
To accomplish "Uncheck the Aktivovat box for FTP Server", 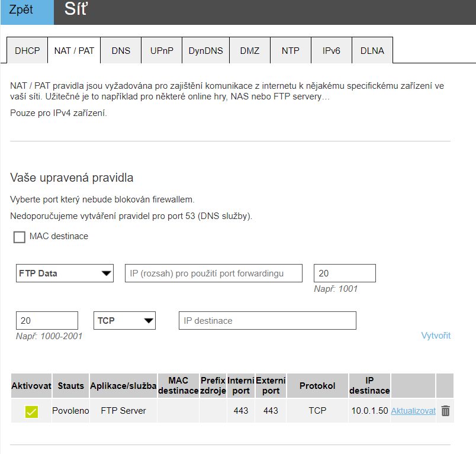I will pos(31,411).
